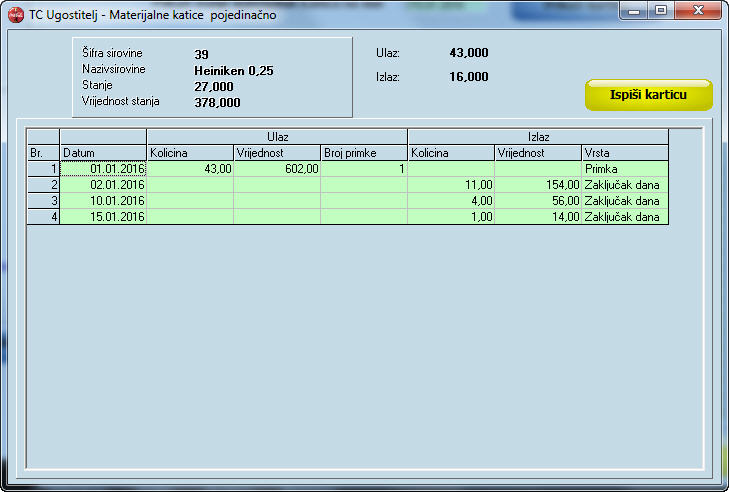The width and height of the screenshot is (729, 492).
Task: Click the Izlaz value cell 14,00
Action: point(538,216)
